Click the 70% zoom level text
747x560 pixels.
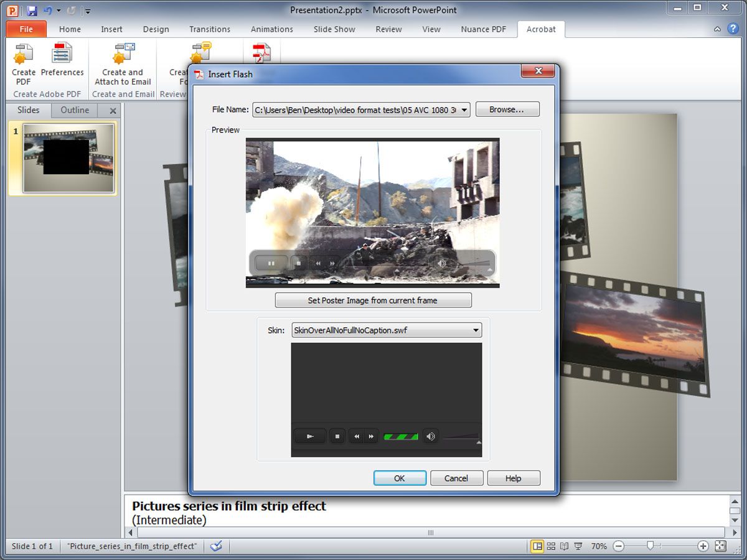(x=599, y=546)
